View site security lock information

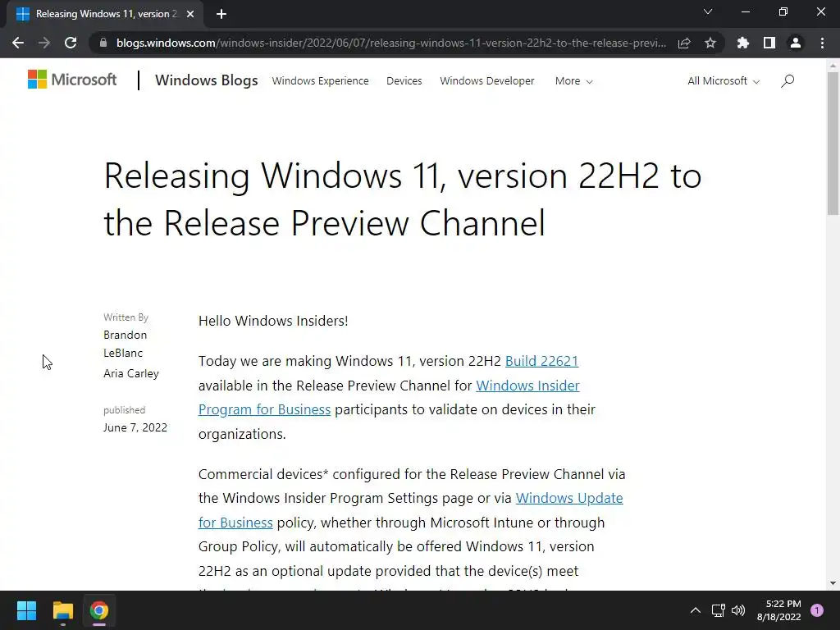click(103, 43)
